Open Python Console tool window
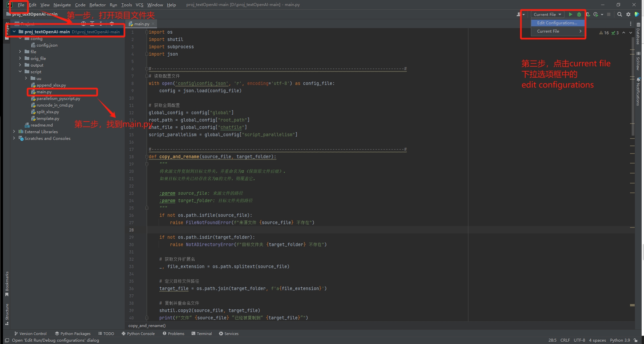The height and width of the screenshot is (344, 644). coord(138,333)
